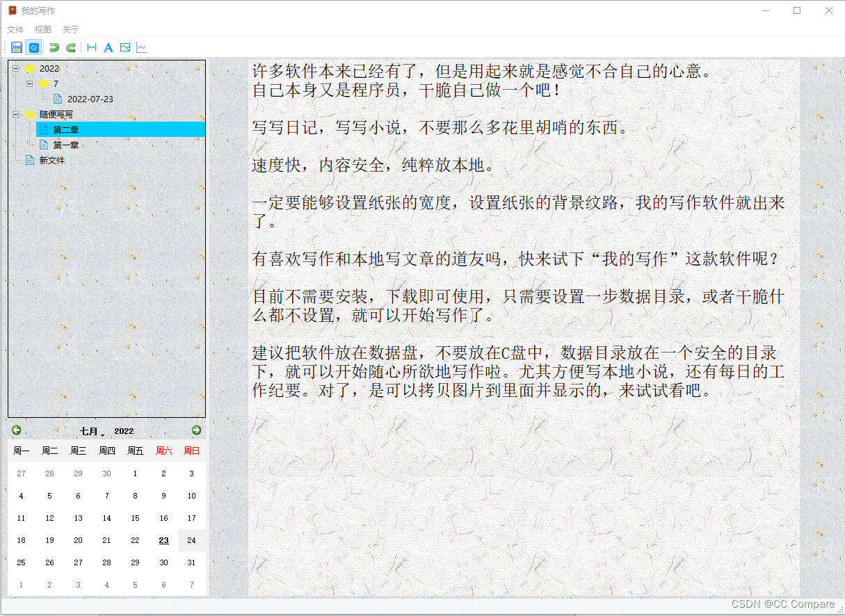This screenshot has height=616, width=845.
Task: Click the 2022 year field in calendar
Action: 124,431
